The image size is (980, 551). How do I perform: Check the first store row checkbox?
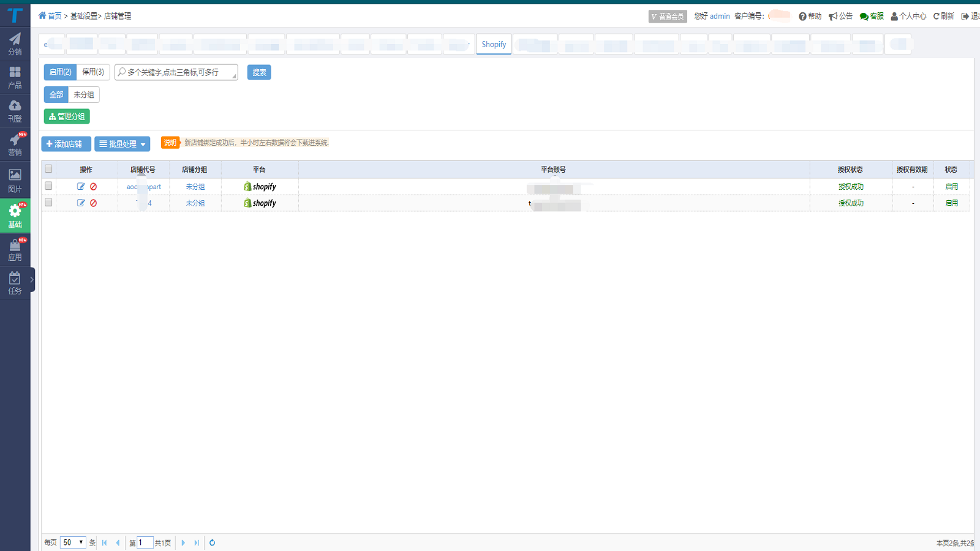[x=48, y=186]
